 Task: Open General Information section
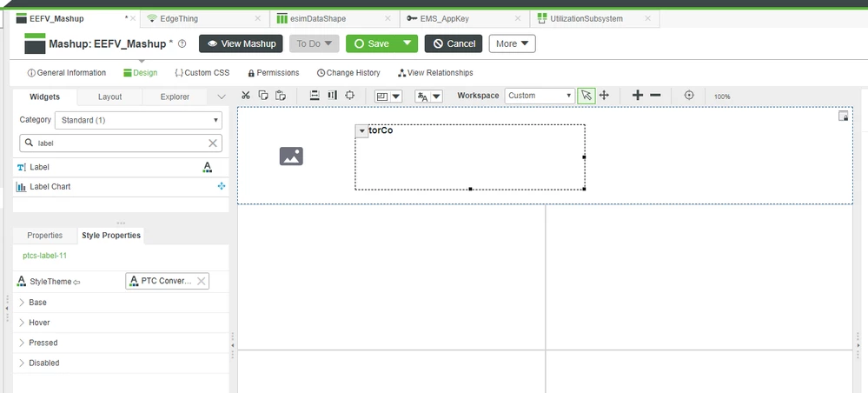(66, 73)
